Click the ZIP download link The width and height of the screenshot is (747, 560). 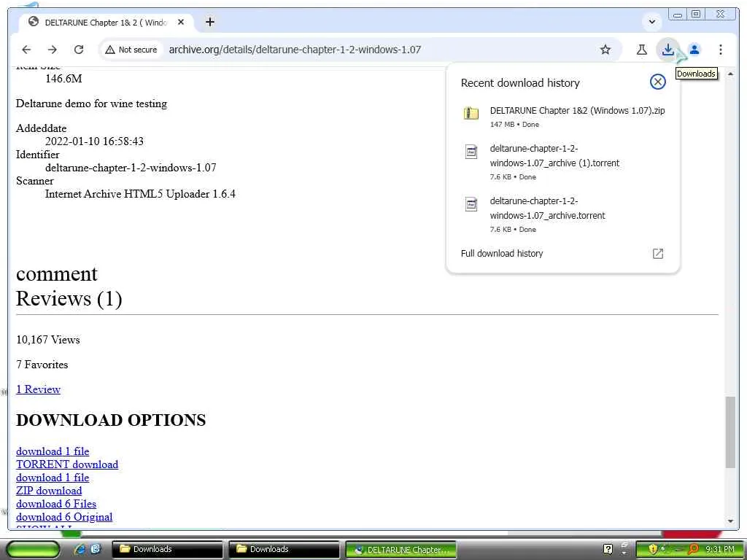pyautogui.click(x=49, y=491)
